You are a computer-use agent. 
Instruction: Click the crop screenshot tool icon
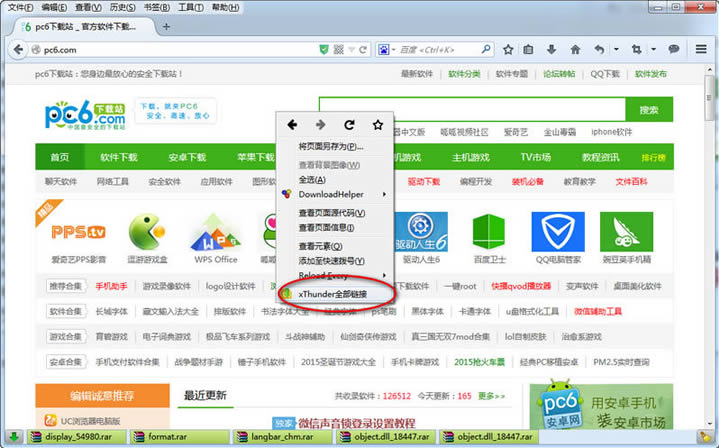pyautogui.click(x=636, y=50)
